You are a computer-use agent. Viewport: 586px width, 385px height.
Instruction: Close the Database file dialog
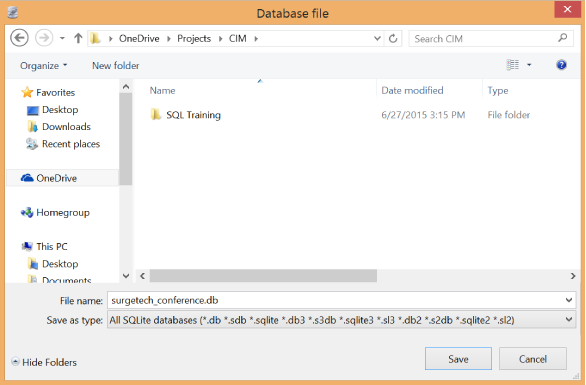pyautogui.click(x=567, y=9)
